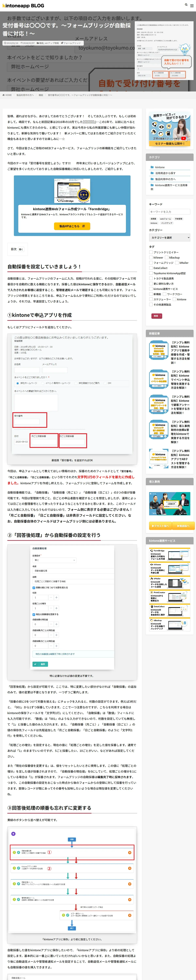Open the ABテスト article thumbnail

pos(159,458)
